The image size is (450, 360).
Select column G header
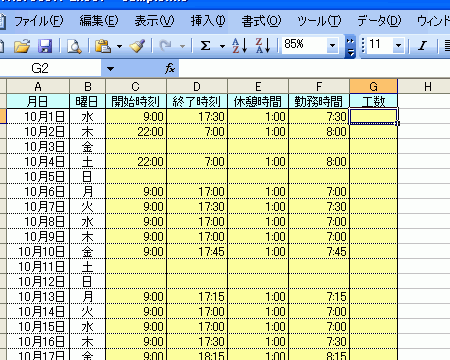coord(373,87)
